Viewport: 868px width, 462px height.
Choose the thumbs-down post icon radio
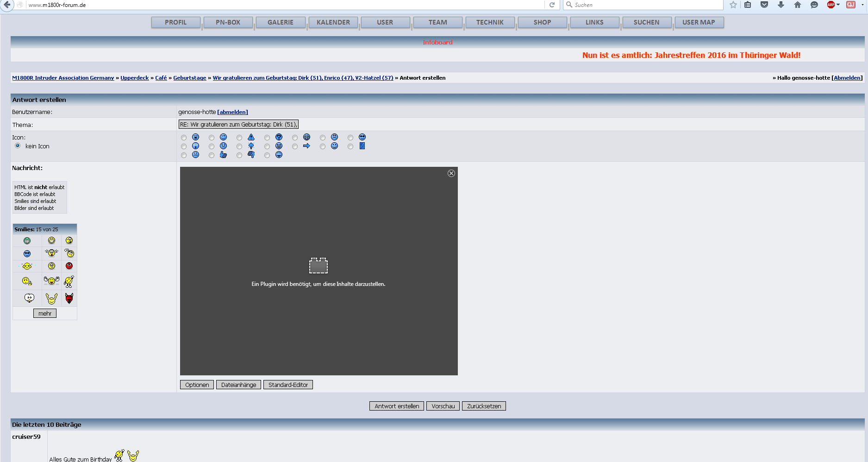(x=239, y=155)
